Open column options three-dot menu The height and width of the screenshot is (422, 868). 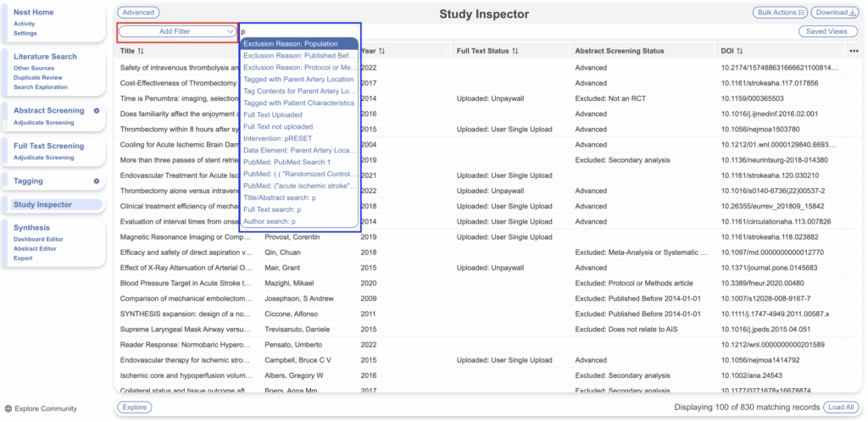[854, 51]
